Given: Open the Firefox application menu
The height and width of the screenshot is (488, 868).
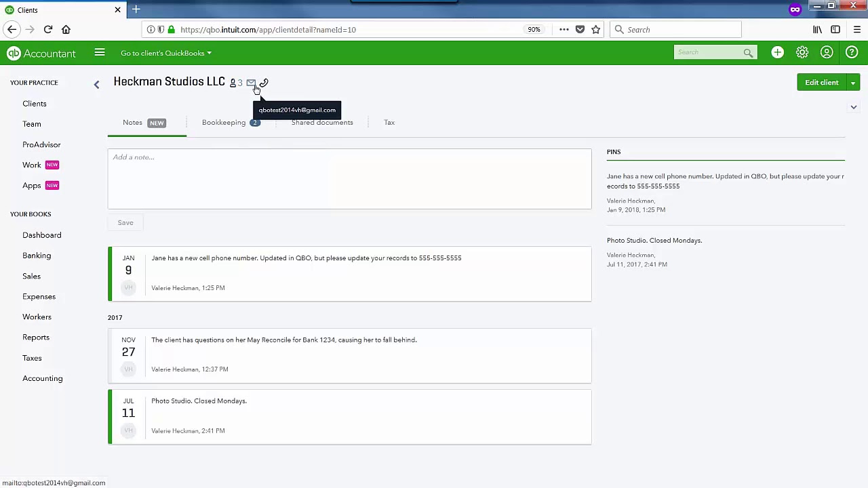Looking at the screenshot, I should pyautogui.click(x=856, y=30).
